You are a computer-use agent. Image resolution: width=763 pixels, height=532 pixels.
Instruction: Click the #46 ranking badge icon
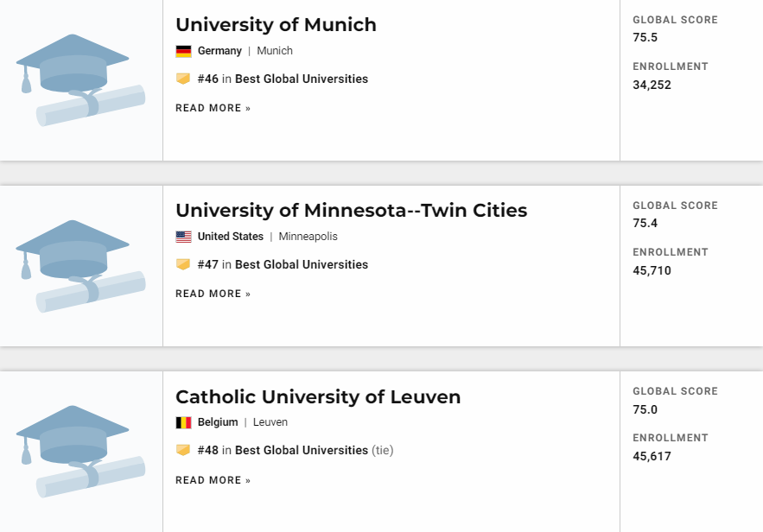182,79
